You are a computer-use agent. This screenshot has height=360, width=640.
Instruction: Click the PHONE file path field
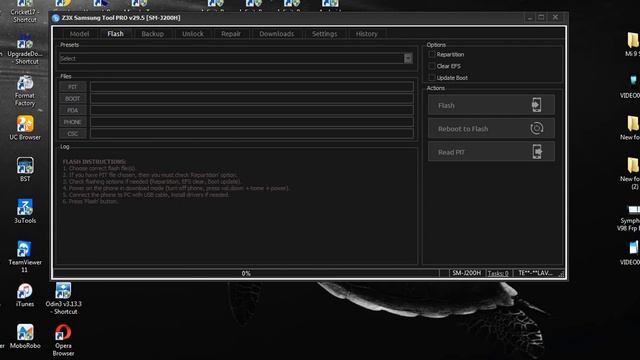pos(252,122)
